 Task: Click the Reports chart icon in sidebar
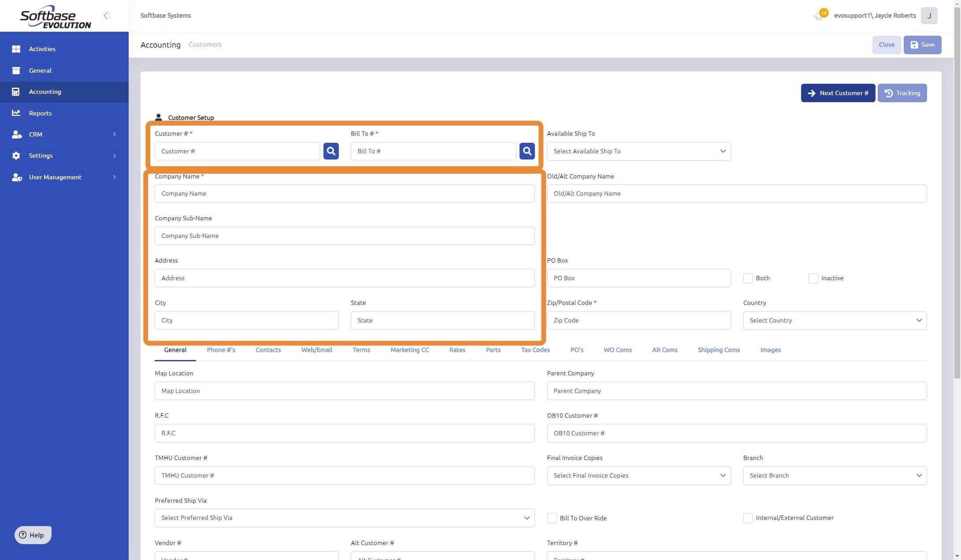(16, 113)
